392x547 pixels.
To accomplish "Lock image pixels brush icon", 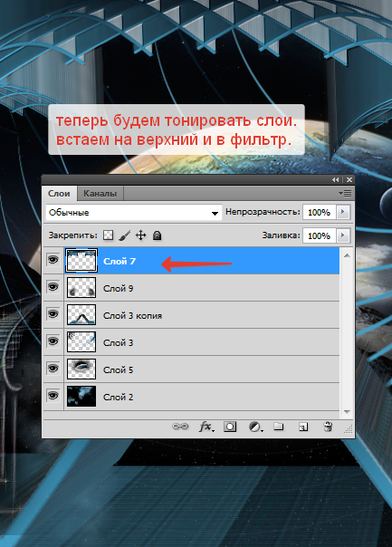I will click(125, 235).
